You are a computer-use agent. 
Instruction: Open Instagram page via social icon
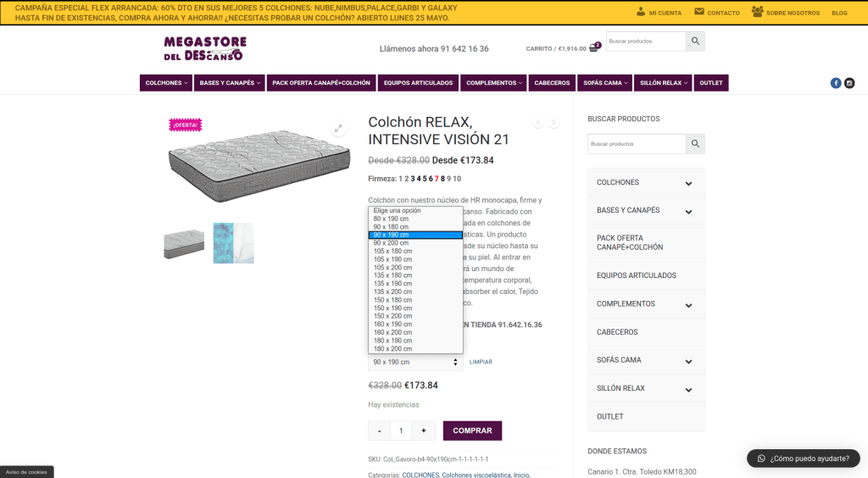(849, 83)
